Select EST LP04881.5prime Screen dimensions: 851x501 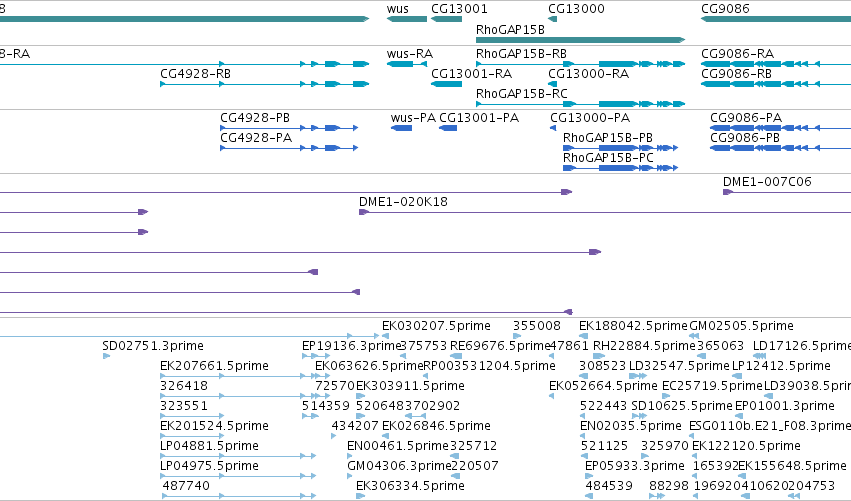[209, 446]
